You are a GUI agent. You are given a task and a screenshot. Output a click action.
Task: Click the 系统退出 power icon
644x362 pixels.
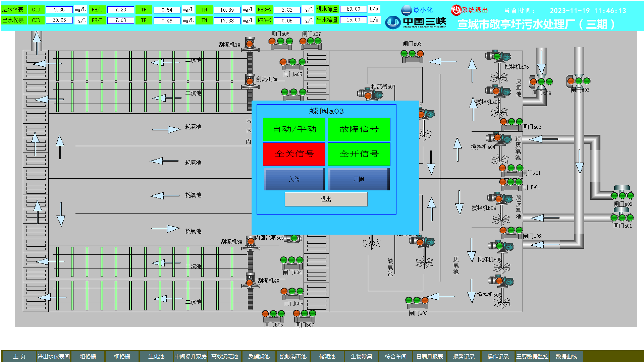(456, 10)
